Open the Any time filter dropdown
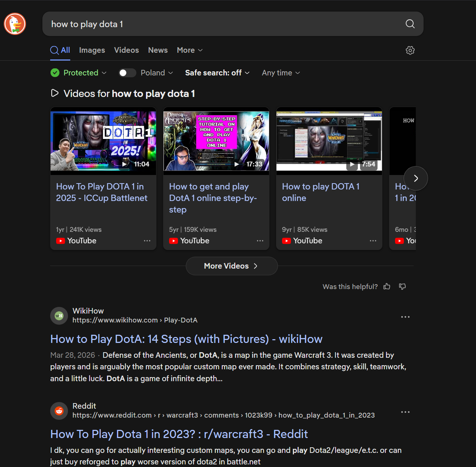 click(x=281, y=73)
